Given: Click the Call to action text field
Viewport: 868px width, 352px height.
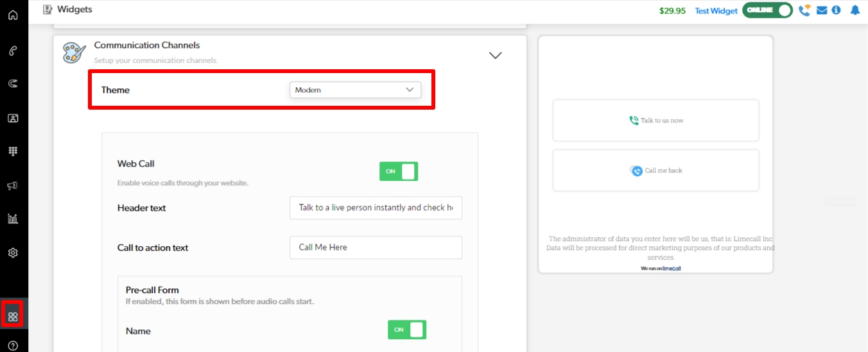Looking at the screenshot, I should (x=376, y=247).
